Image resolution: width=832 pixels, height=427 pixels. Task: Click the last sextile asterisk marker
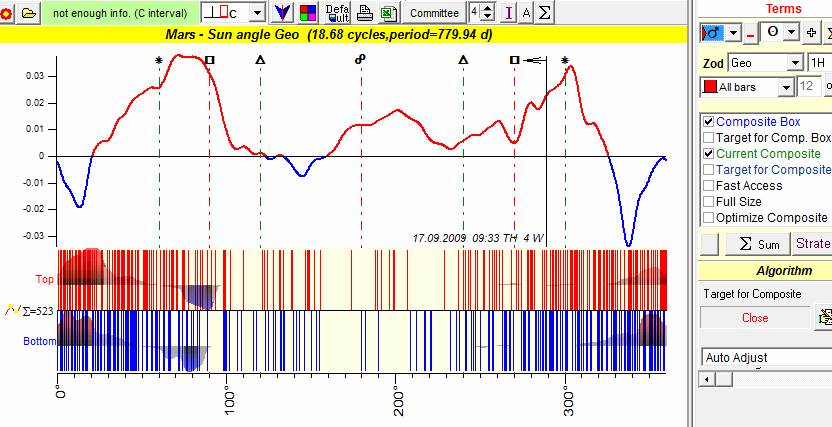tap(565, 60)
